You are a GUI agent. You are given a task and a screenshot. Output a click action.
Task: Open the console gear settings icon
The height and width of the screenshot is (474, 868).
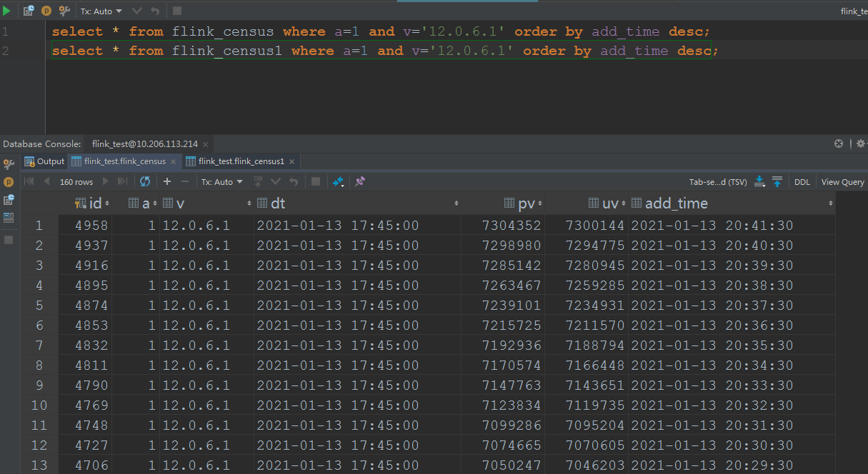860,143
